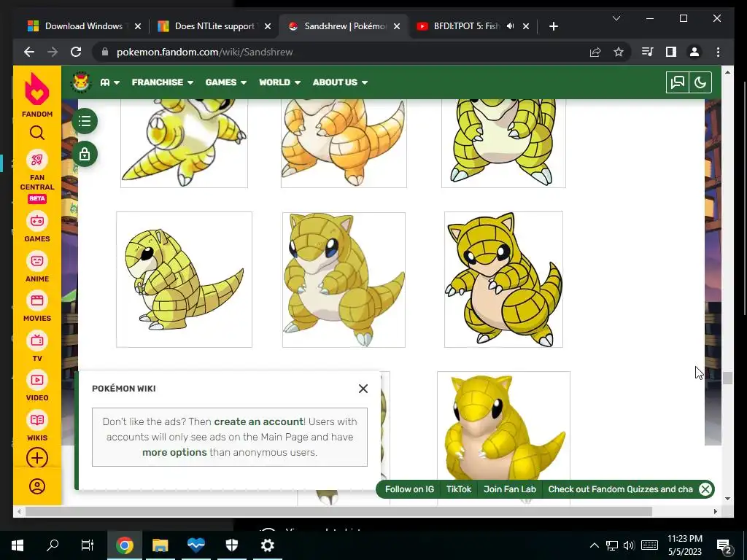Dismiss the bottom promo bar
747x560 pixels.
point(705,489)
